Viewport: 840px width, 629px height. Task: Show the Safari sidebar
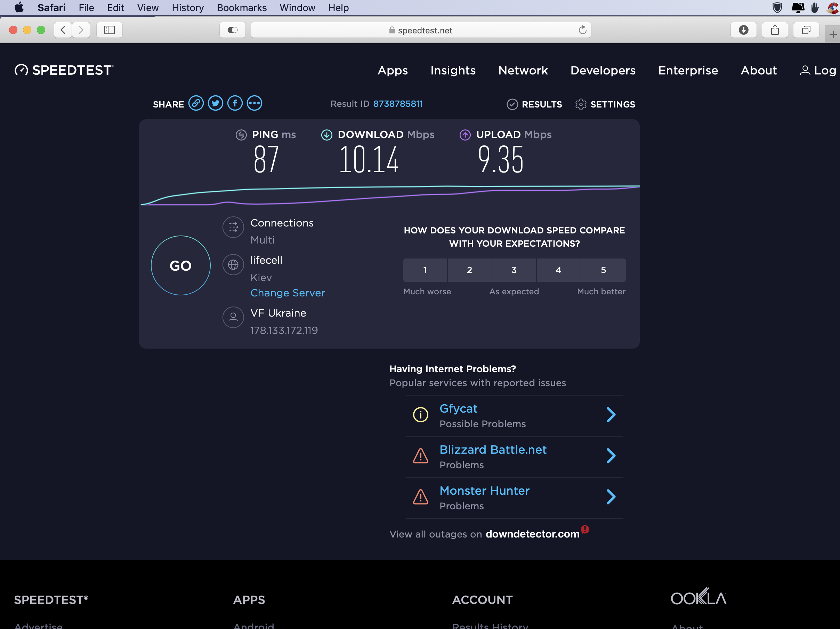(110, 30)
